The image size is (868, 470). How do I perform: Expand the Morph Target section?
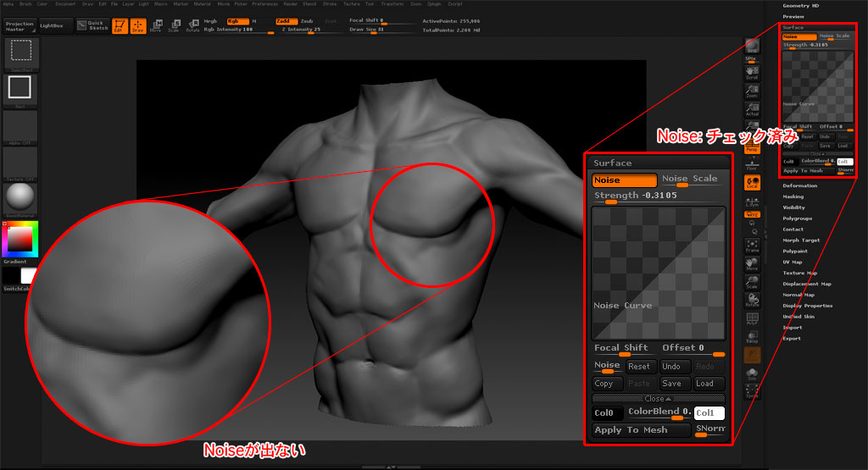801,241
